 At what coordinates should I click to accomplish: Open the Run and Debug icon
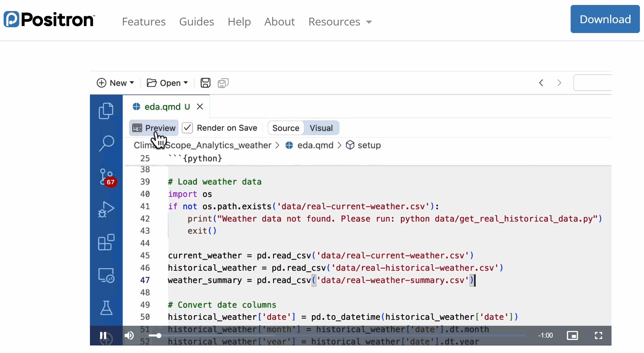[106, 209]
